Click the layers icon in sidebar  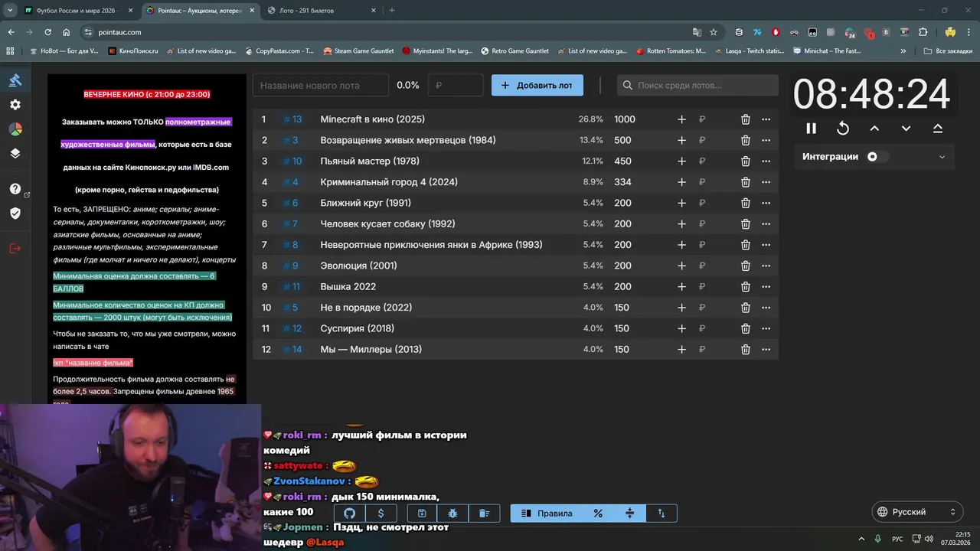pos(15,153)
